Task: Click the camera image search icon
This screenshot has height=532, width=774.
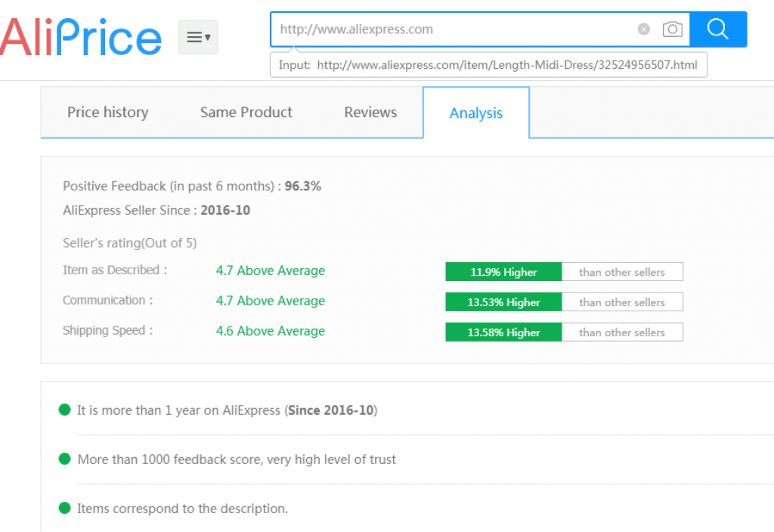Action: tap(672, 29)
